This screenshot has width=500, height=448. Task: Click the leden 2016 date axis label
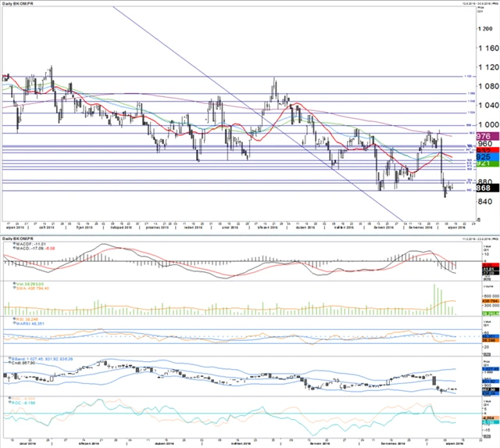pos(193,228)
